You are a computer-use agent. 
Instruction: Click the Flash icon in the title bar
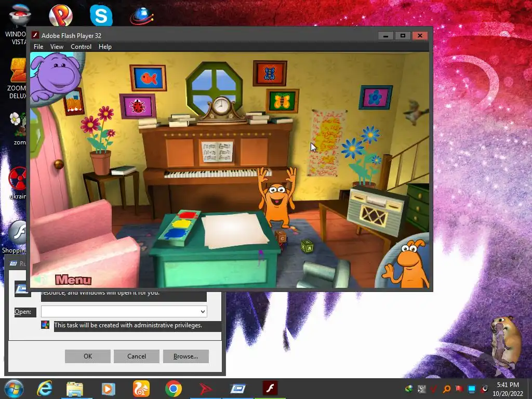pyautogui.click(x=35, y=35)
